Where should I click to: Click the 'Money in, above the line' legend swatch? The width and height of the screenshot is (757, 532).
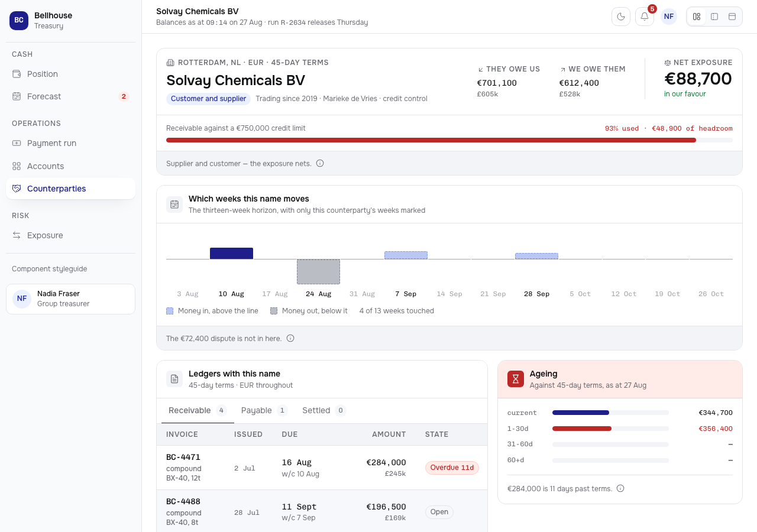170,311
